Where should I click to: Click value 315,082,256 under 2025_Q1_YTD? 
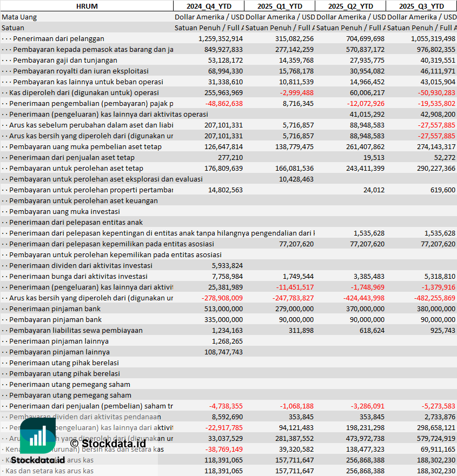coord(294,39)
